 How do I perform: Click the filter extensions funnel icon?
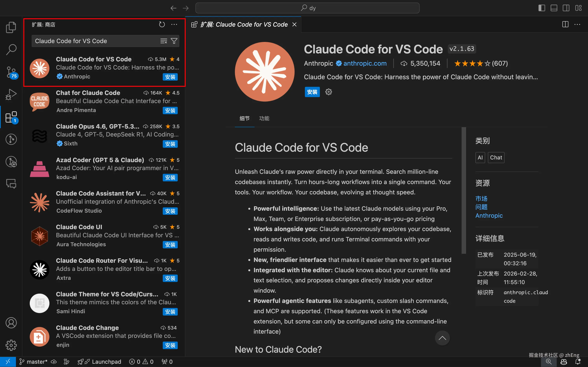[174, 41]
